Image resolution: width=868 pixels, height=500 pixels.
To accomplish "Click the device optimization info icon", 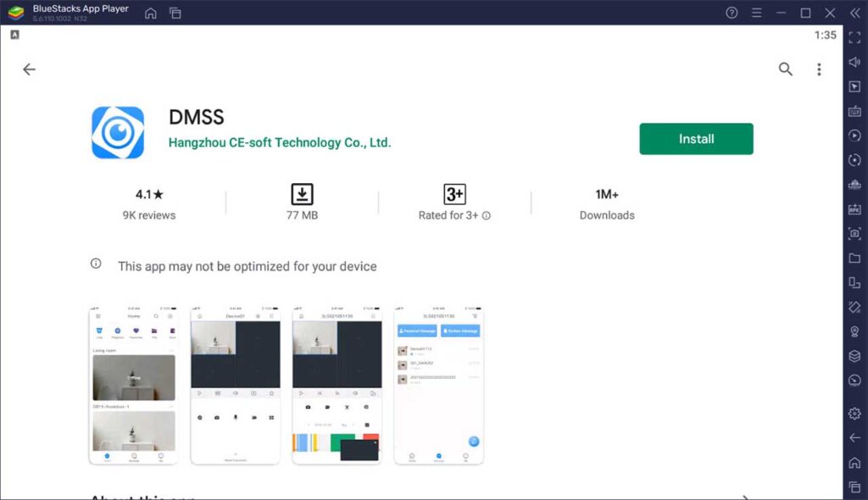I will pyautogui.click(x=96, y=264).
